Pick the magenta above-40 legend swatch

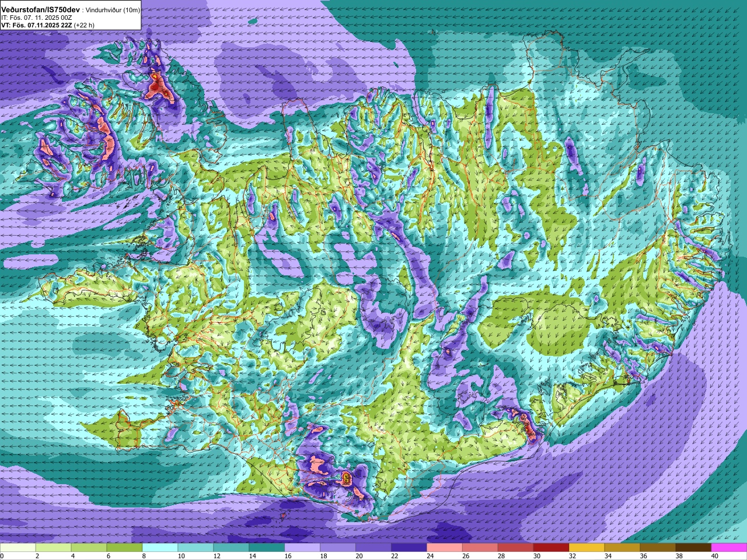pyautogui.click(x=729, y=548)
